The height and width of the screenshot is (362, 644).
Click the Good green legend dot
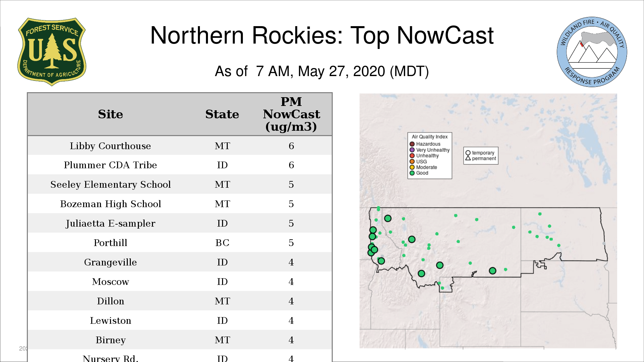pos(412,173)
